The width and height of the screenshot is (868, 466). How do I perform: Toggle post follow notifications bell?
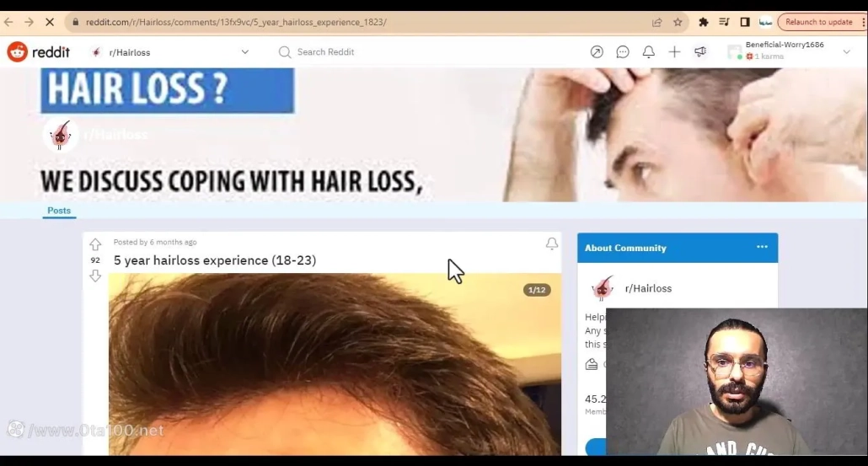[x=552, y=244]
